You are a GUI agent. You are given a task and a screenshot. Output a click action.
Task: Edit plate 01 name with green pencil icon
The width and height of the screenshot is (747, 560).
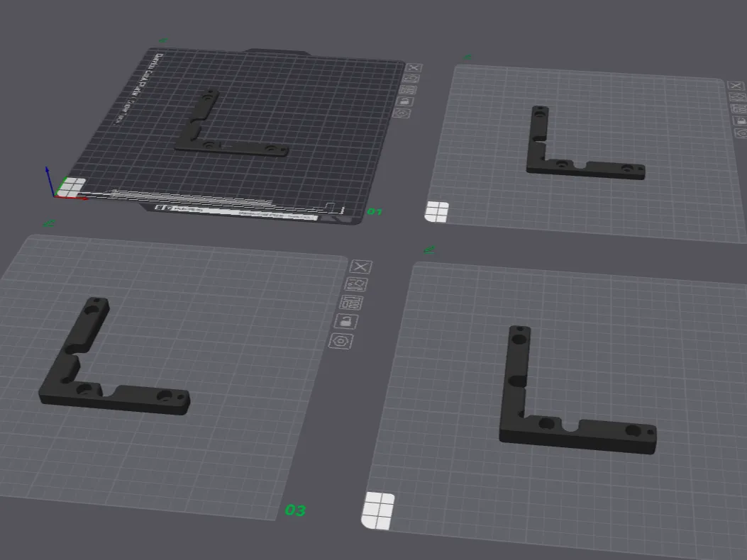[x=162, y=40]
